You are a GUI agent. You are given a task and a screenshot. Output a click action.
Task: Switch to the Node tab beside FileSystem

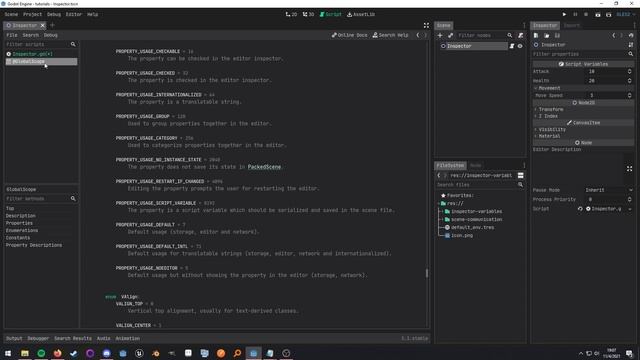pyautogui.click(x=476, y=165)
